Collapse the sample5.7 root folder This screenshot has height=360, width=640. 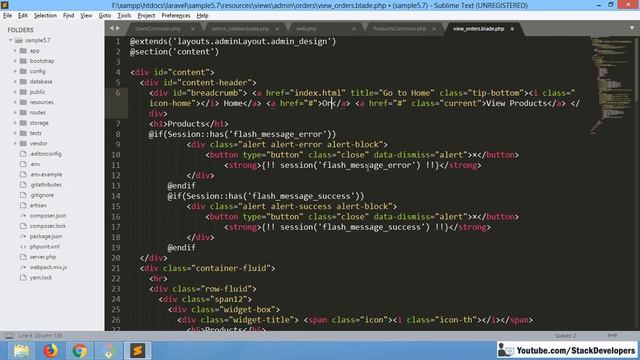pyautogui.click(x=11, y=40)
